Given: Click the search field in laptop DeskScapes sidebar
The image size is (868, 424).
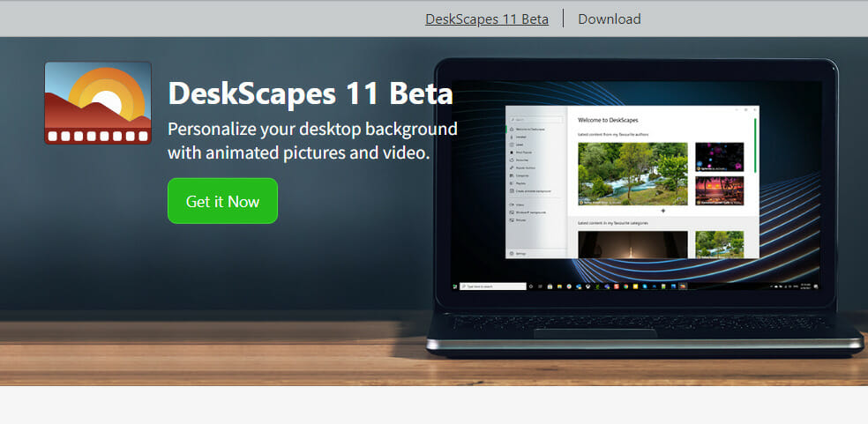Looking at the screenshot, I should 535,120.
